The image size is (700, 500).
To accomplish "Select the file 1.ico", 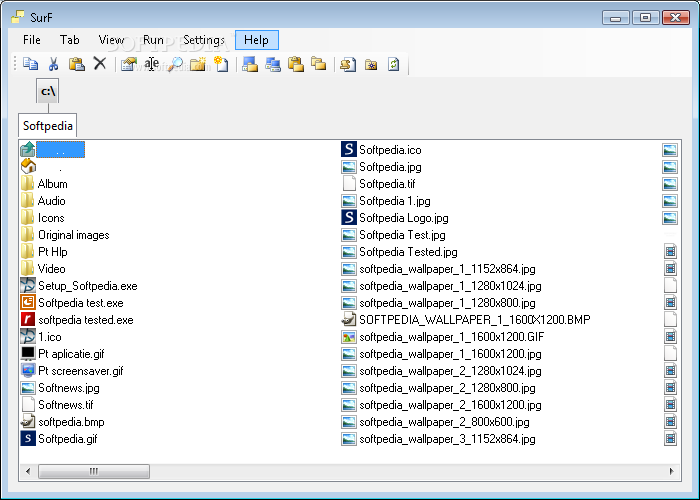I will point(50,337).
